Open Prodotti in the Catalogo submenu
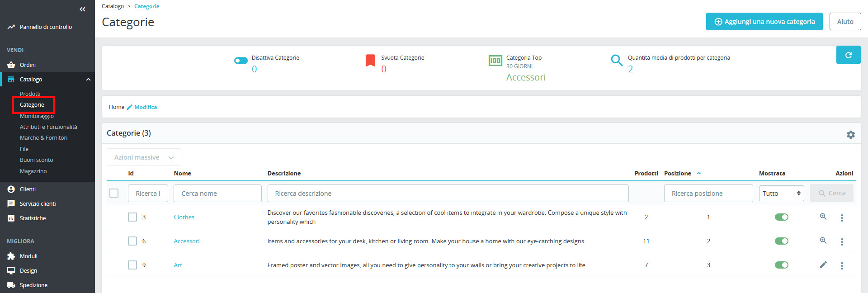This screenshot has height=293, width=868. [x=30, y=94]
